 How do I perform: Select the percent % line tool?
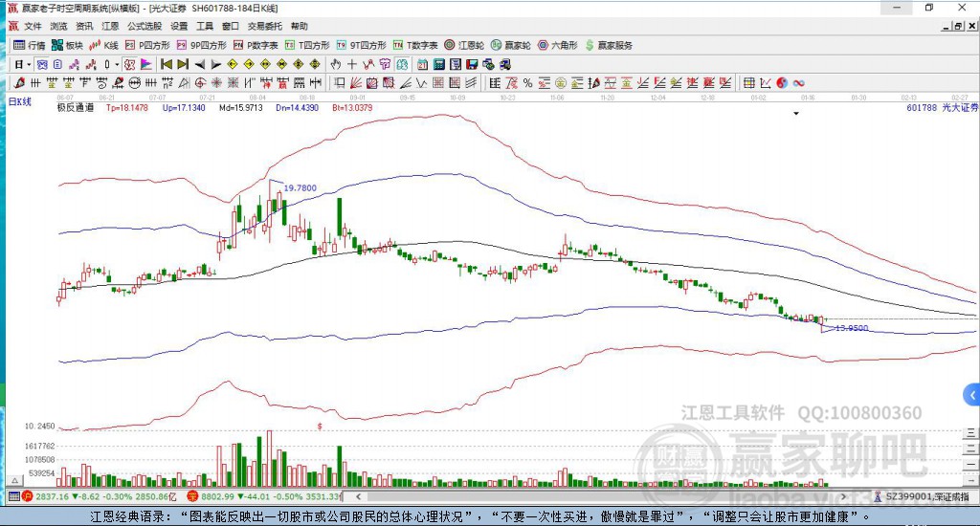(527, 83)
